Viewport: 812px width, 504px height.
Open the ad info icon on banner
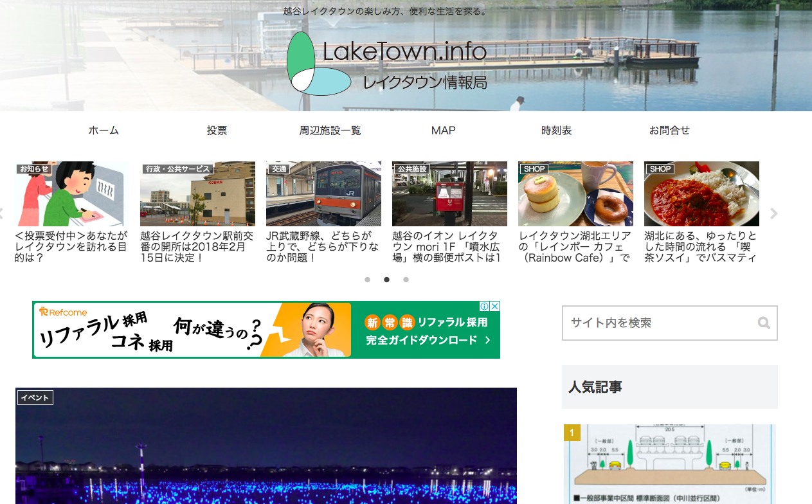[x=485, y=307]
